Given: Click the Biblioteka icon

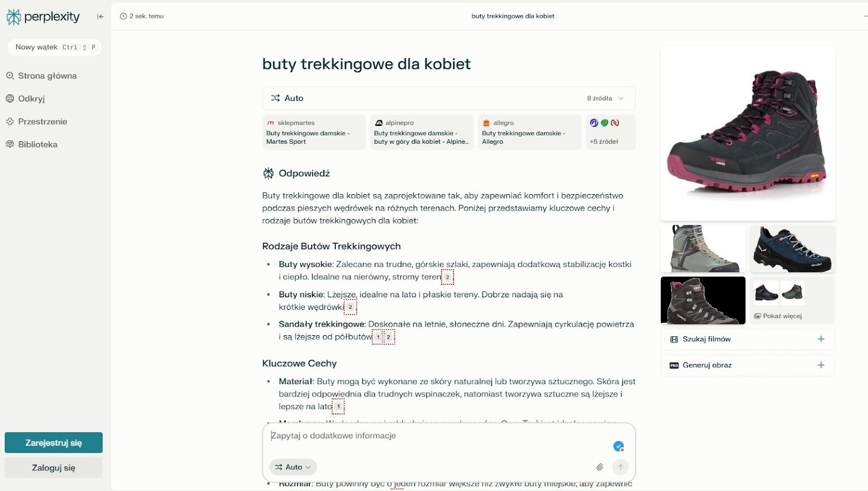Looking at the screenshot, I should [x=10, y=144].
